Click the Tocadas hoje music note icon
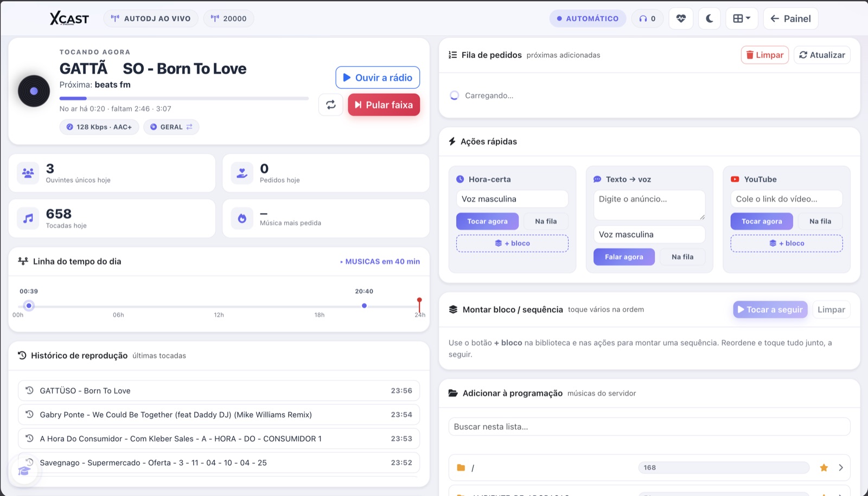Viewport: 868px width, 496px height. tap(28, 218)
